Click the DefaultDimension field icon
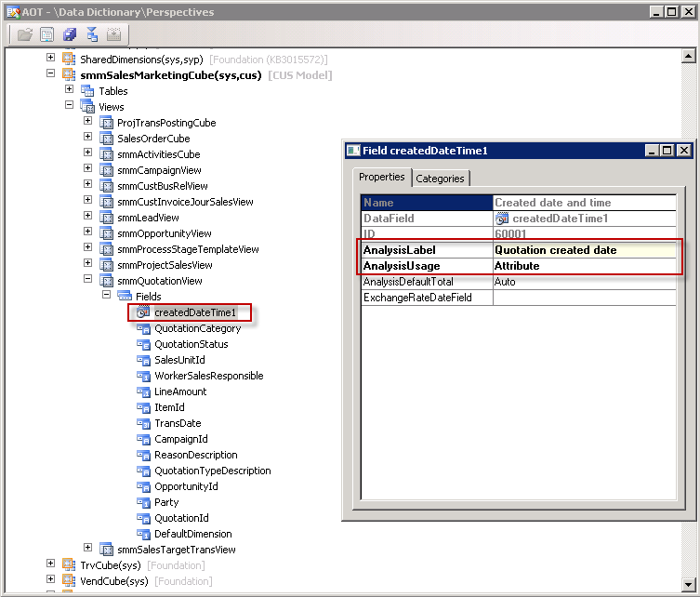This screenshot has width=700, height=597. click(143, 534)
